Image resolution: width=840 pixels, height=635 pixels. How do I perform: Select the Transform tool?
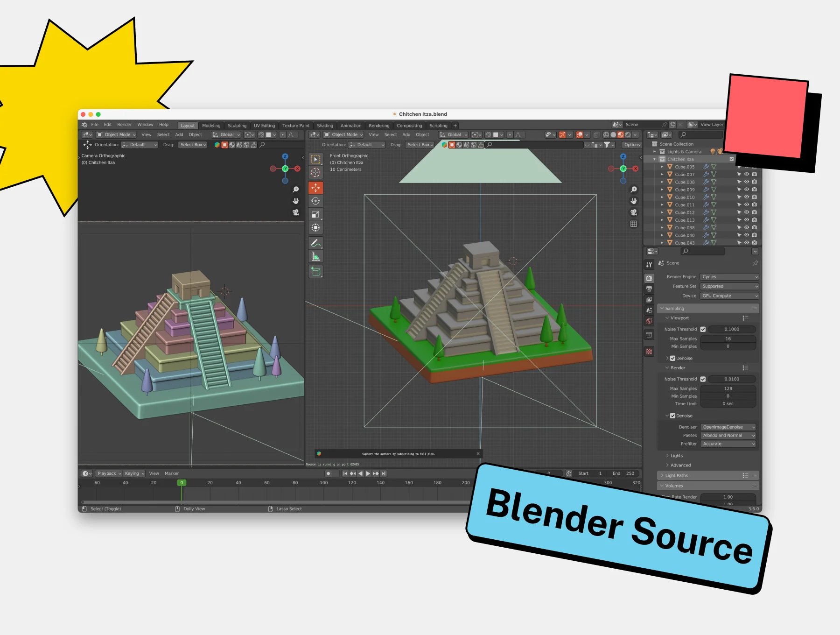pos(316,228)
